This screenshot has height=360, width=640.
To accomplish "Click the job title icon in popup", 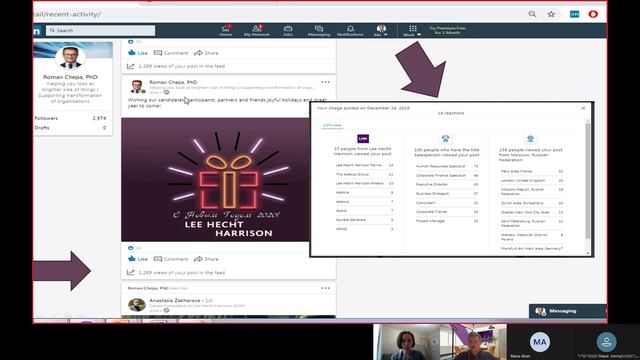I will tap(445, 139).
